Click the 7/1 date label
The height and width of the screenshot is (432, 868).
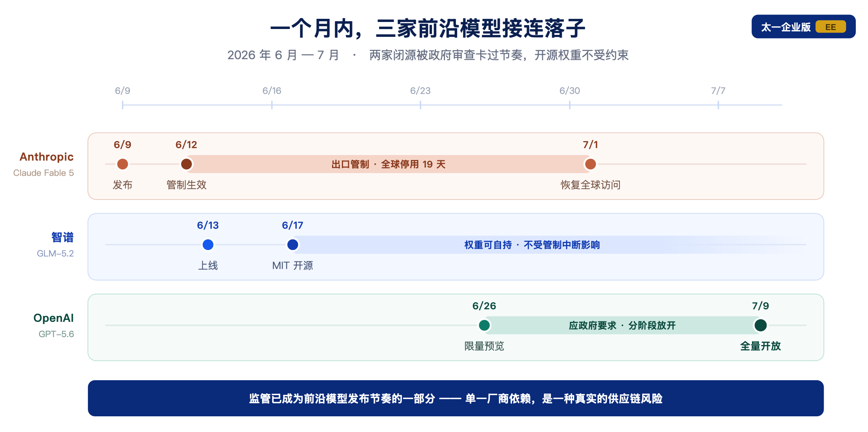[590, 145]
